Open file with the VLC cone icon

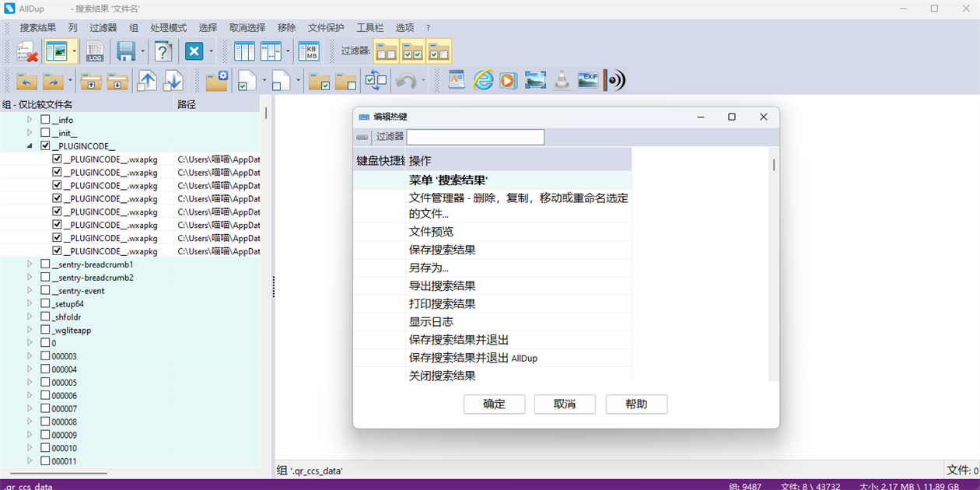tap(561, 80)
